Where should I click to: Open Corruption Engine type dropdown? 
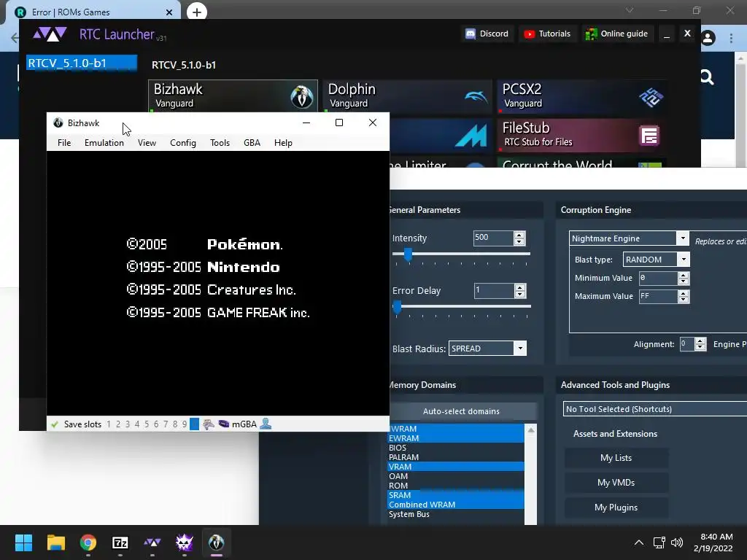click(x=683, y=238)
